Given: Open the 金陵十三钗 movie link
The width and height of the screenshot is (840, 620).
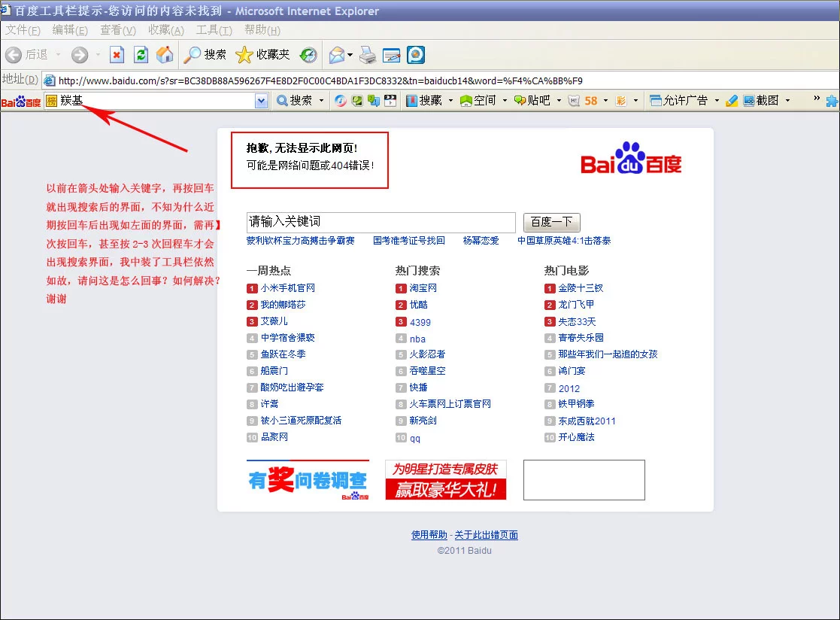Looking at the screenshot, I should [581, 288].
